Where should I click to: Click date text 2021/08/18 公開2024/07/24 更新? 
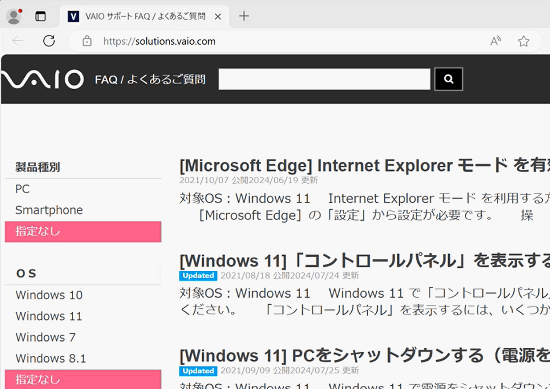point(289,276)
